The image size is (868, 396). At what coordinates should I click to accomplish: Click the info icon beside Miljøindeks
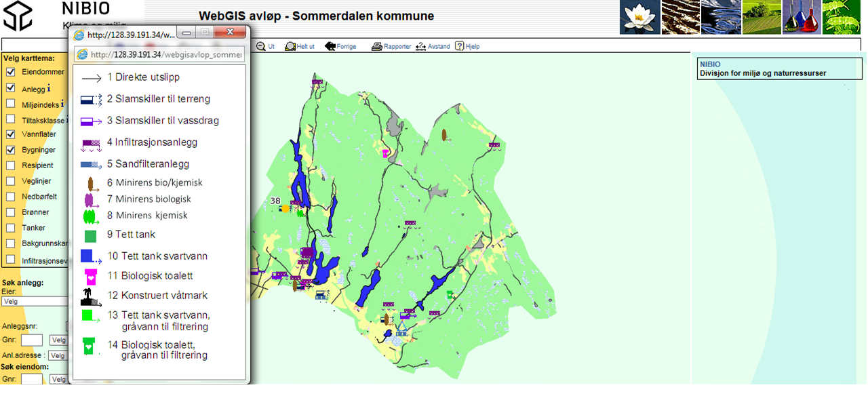(x=62, y=104)
